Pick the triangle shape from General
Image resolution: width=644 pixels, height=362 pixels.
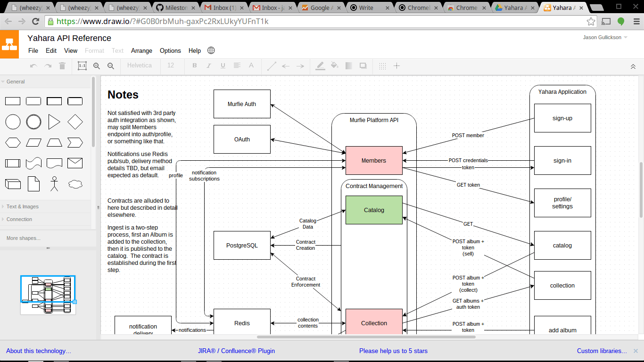(x=54, y=122)
